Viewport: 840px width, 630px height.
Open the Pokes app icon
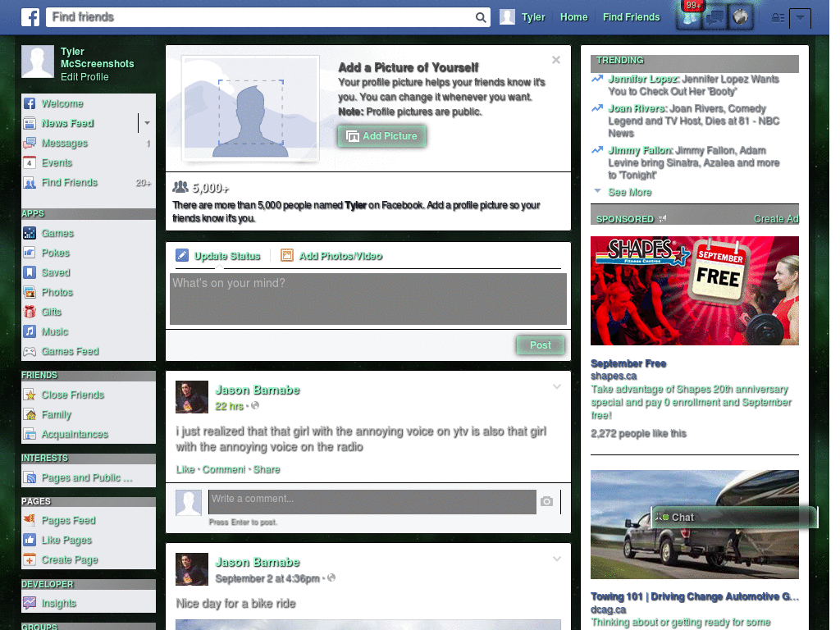[x=30, y=253]
